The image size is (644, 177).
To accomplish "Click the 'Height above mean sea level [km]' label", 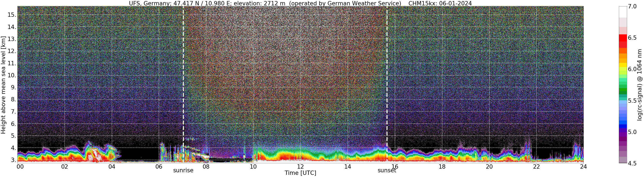I will pyautogui.click(x=3, y=85).
